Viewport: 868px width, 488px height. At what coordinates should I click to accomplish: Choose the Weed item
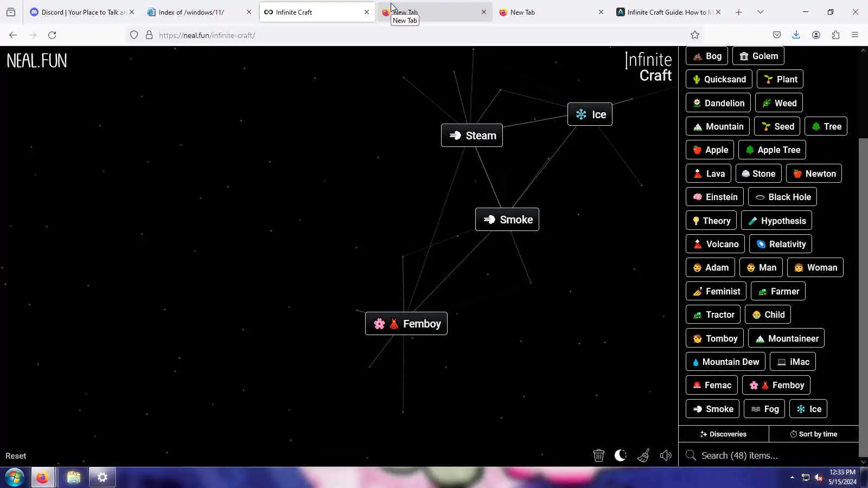(x=779, y=103)
